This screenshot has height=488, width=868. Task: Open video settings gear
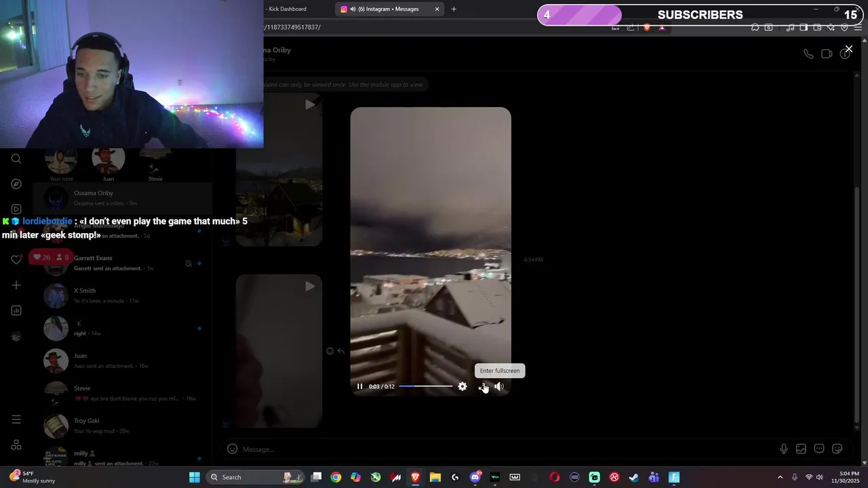[462, 386]
